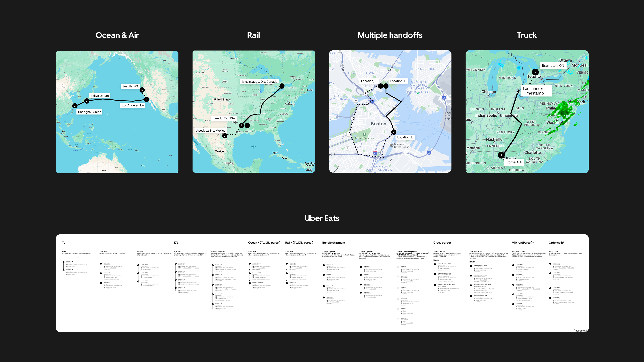Screen dimensions: 644x362
Task: Click the "Rome, GA" label
Action: (514, 162)
